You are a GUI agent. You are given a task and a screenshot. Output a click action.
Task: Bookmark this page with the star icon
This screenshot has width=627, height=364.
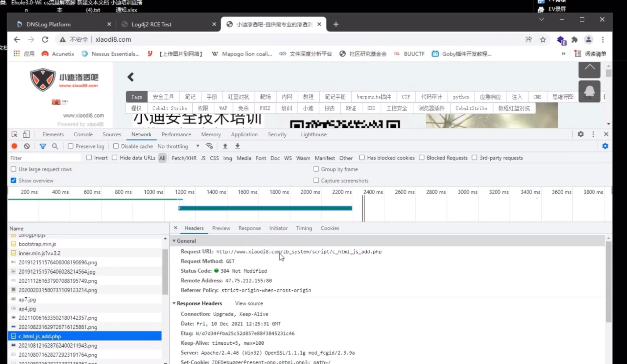tap(543, 39)
